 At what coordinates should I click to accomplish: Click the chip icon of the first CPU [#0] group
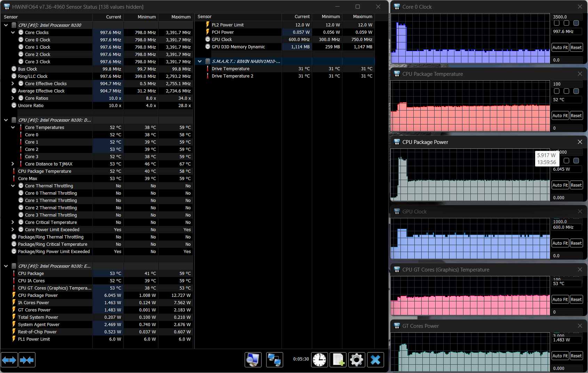[x=14, y=25]
